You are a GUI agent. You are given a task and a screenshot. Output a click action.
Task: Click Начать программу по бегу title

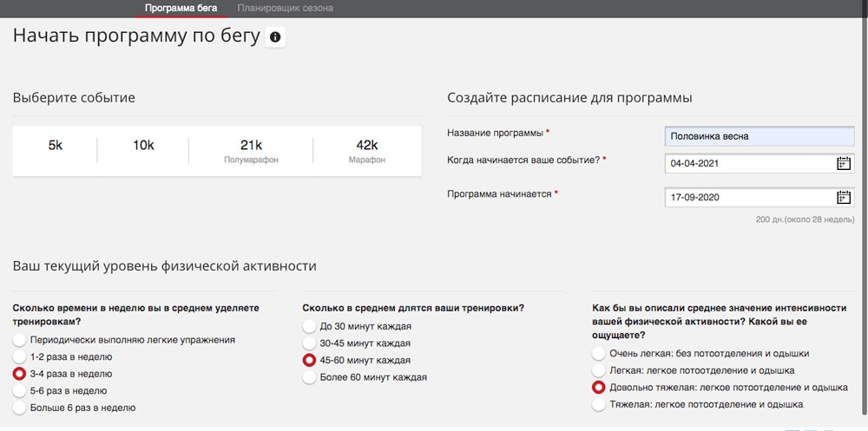136,36
